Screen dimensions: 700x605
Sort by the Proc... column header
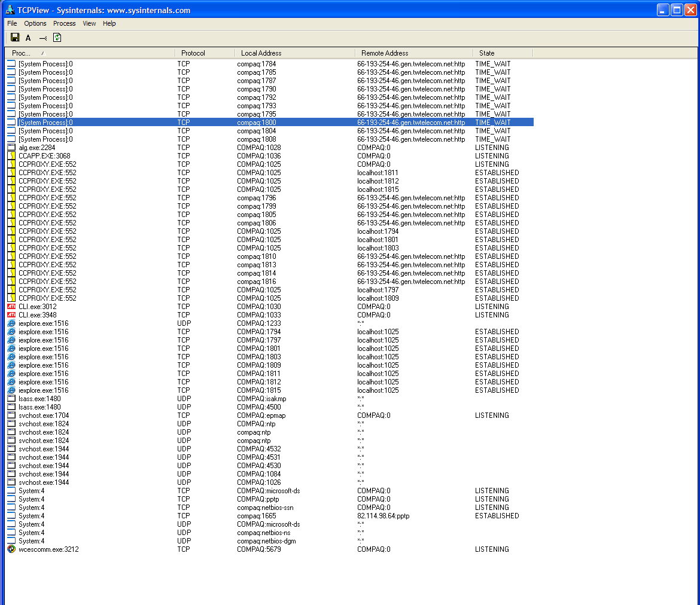coord(90,53)
